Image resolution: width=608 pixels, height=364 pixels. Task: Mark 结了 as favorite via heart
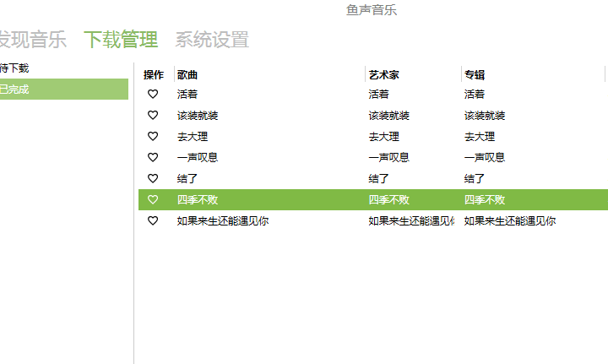(153, 179)
